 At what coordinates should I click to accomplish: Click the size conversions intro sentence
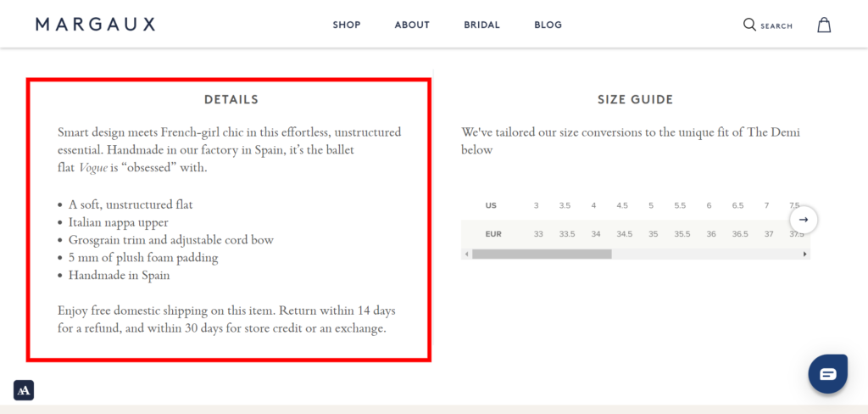point(631,142)
